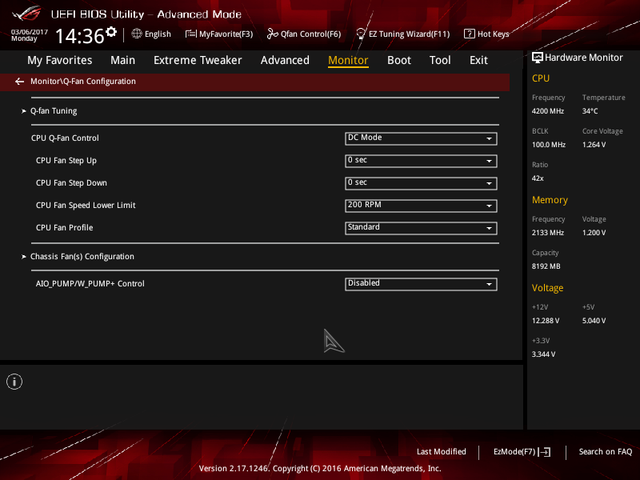Click the 42x ratio value
640x480 pixels.
point(538,178)
